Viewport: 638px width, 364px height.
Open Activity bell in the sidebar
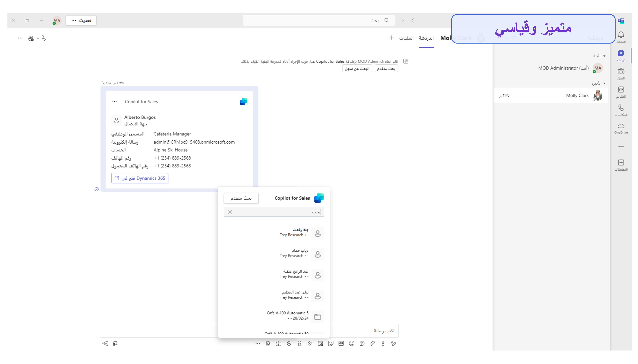point(621,37)
